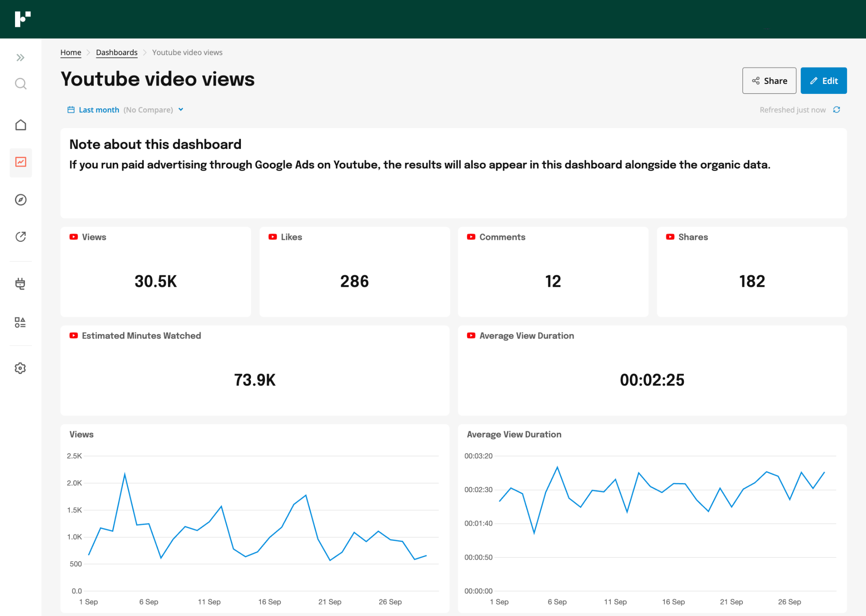Image resolution: width=866 pixels, height=616 pixels.
Task: Go to Home via sidebar house icon
Action: coord(20,125)
